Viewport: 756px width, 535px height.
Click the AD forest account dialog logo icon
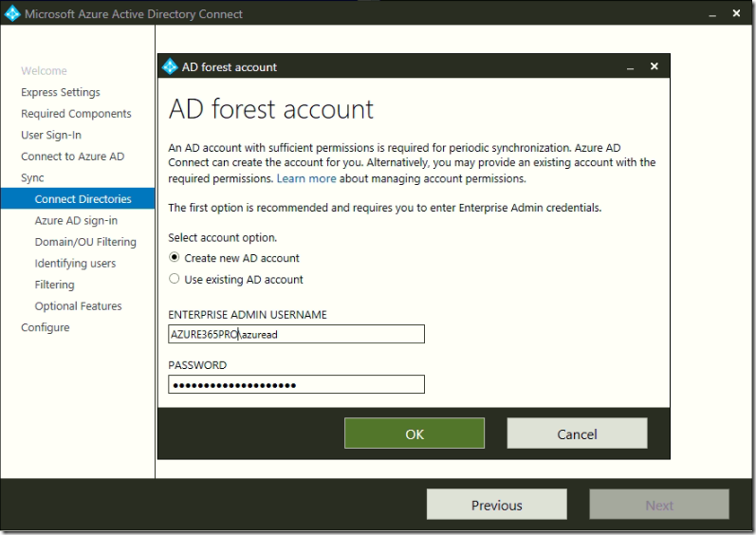pyautogui.click(x=170, y=66)
